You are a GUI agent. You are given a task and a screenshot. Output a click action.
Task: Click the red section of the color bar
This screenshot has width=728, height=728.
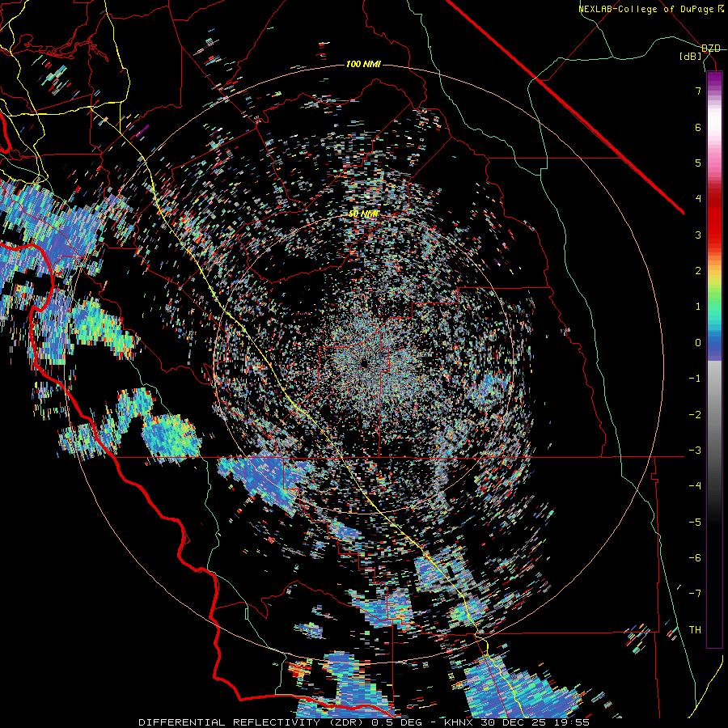click(714, 218)
